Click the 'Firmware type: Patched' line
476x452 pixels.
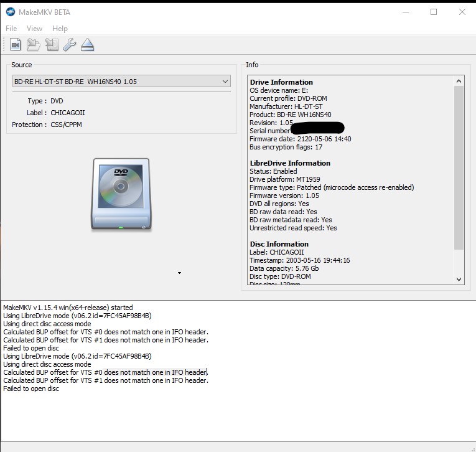coord(332,187)
